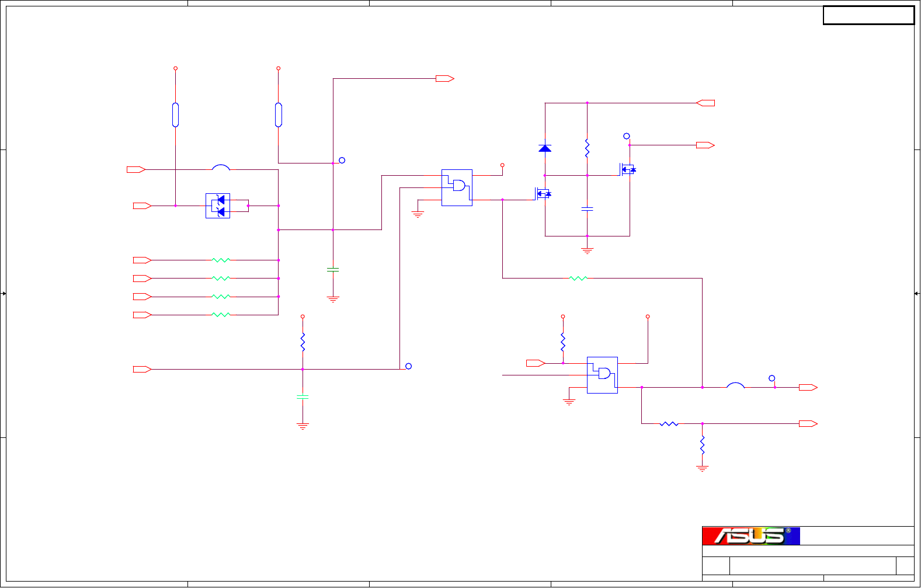The width and height of the screenshot is (921, 588).
Task: Select the blue resistor above the bottom-left capacitor
Action: pyautogui.click(x=303, y=342)
